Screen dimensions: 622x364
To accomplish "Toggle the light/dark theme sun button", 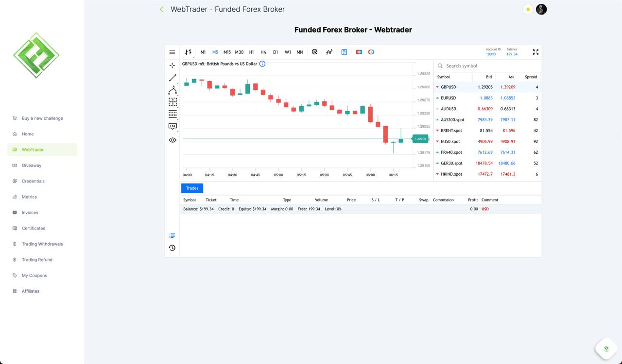I will pyautogui.click(x=528, y=9).
